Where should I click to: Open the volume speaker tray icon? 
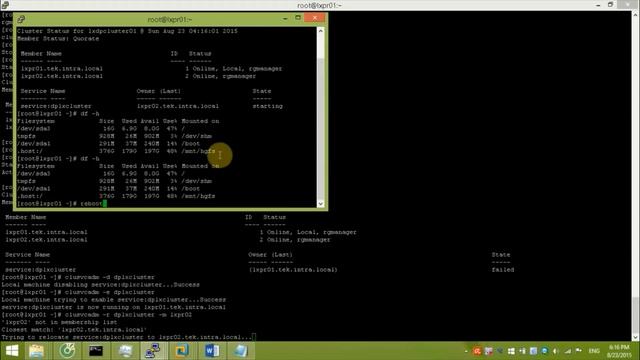[x=556, y=351]
